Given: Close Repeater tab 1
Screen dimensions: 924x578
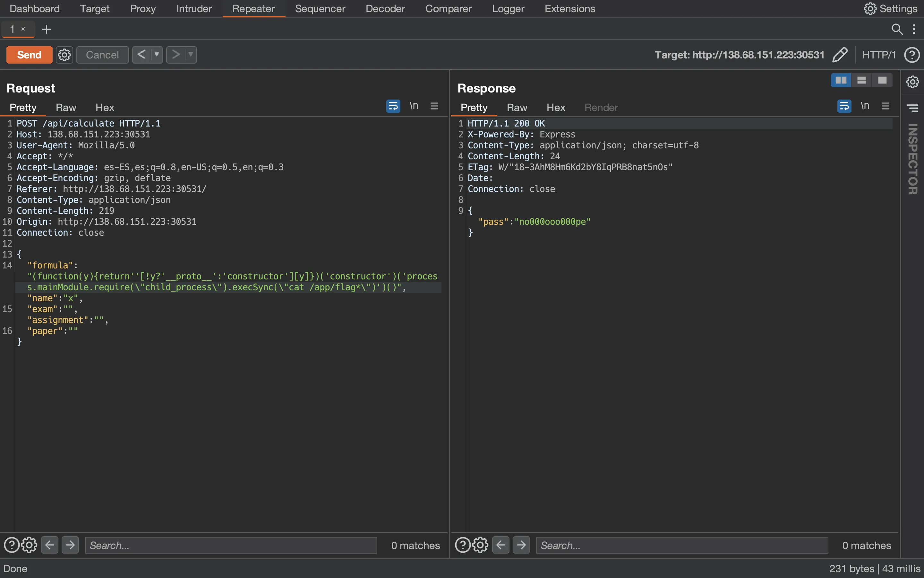Looking at the screenshot, I should tap(23, 29).
